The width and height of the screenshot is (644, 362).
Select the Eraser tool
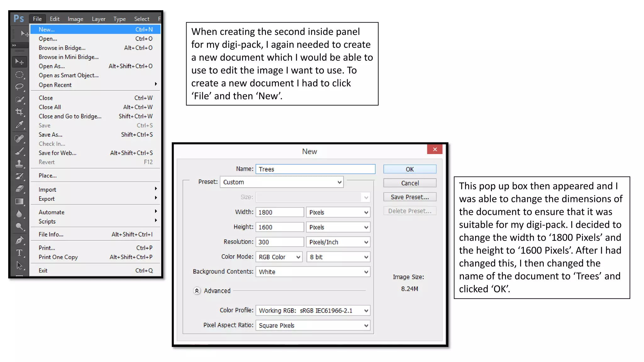pos(19,189)
